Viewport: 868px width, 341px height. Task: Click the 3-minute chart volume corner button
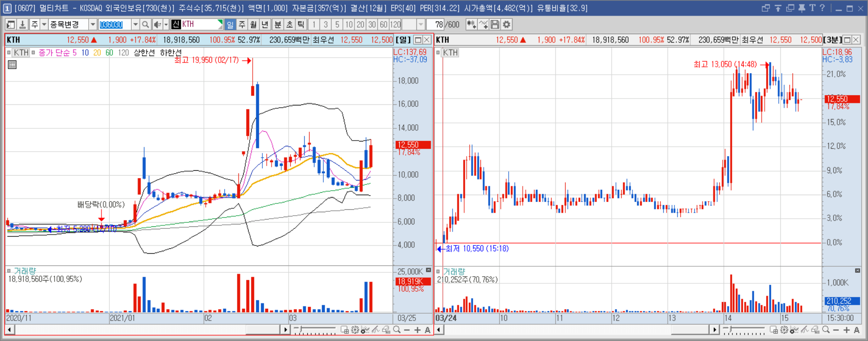click(858, 270)
